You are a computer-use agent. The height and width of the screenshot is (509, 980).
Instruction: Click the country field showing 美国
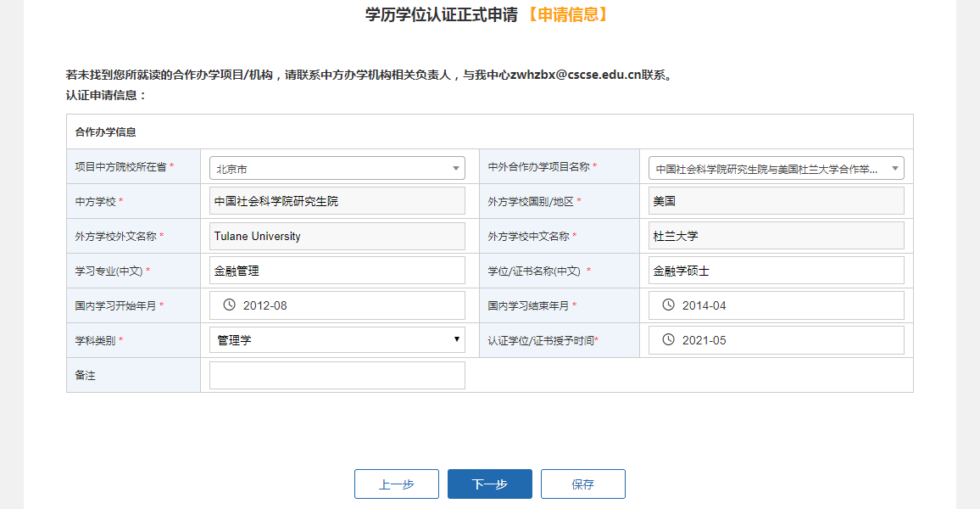click(776, 201)
